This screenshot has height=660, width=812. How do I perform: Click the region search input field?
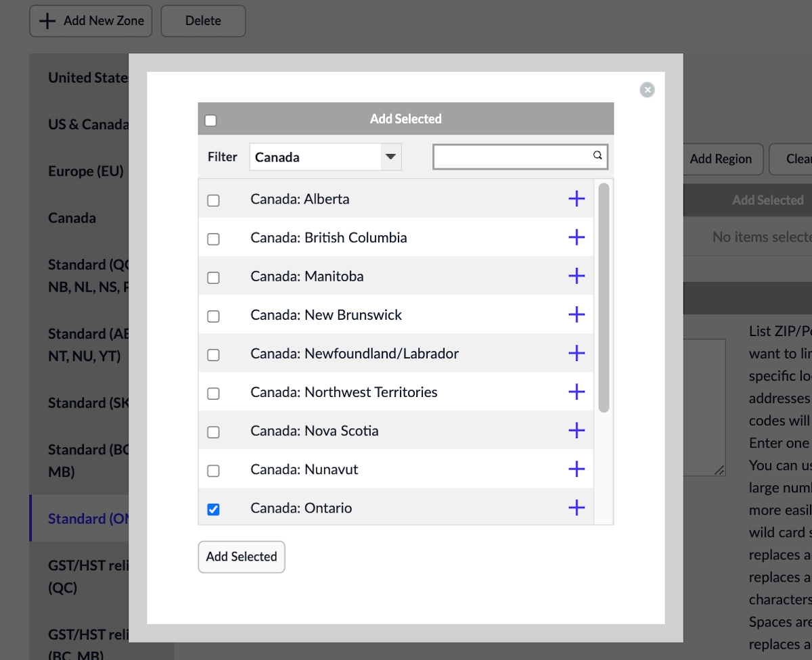pos(513,157)
